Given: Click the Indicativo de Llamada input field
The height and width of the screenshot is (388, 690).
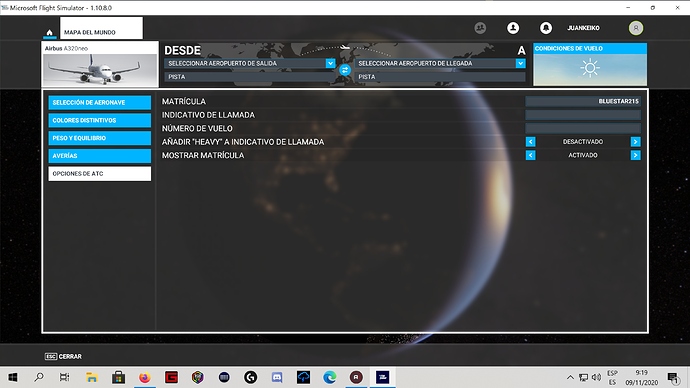Looking at the screenshot, I should [x=583, y=115].
